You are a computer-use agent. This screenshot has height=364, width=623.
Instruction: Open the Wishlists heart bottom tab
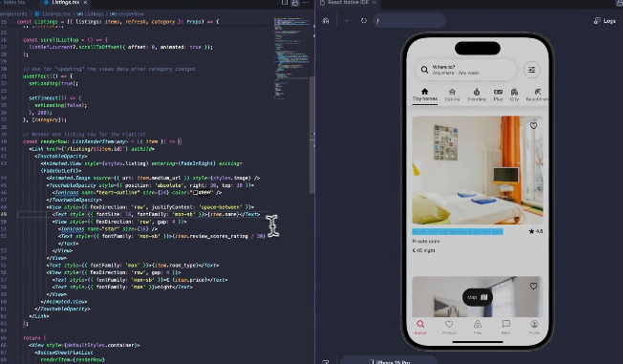449,327
